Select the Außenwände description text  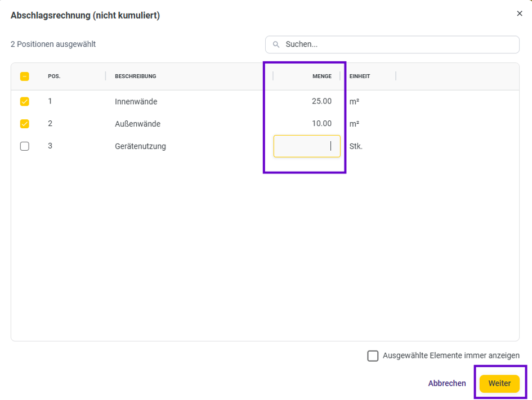coord(137,124)
